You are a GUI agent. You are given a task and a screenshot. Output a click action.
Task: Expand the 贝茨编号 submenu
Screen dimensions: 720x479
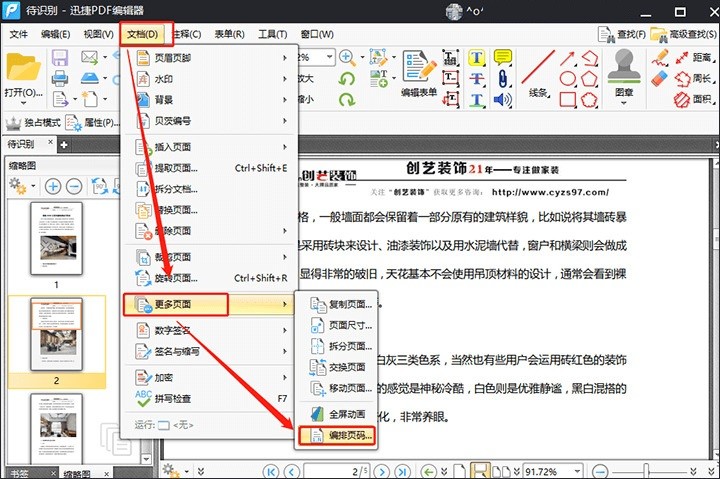pyautogui.click(x=211, y=121)
